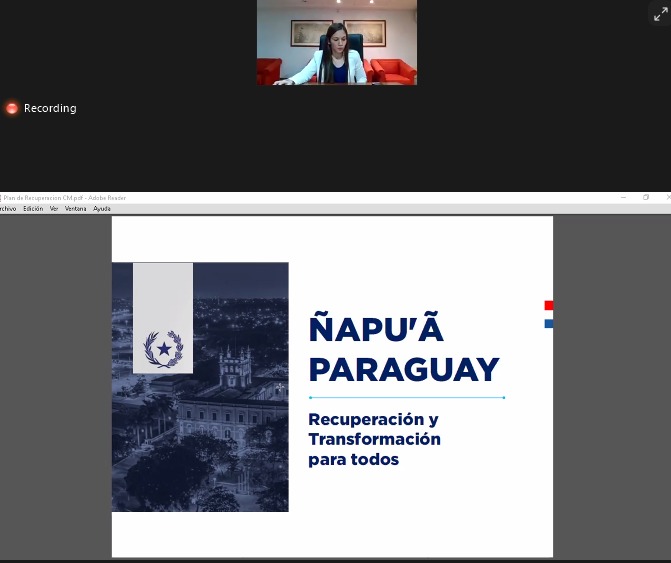Click the Adobe Reader title bar text
671x563 pixels.
pyautogui.click(x=65, y=198)
